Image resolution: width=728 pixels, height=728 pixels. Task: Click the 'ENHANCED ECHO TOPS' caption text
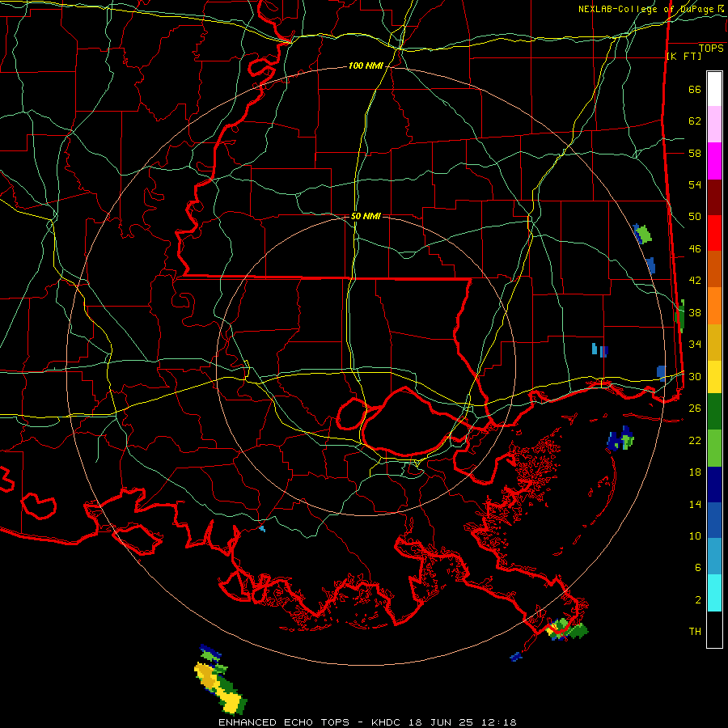click(284, 722)
